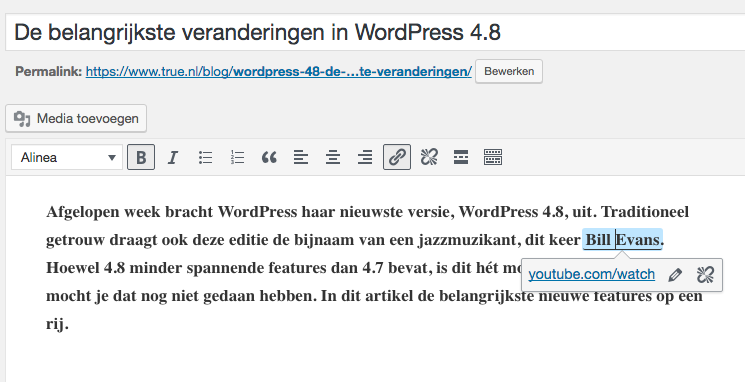This screenshot has height=382, width=745.
Task: Center align the text
Action: [x=333, y=157]
